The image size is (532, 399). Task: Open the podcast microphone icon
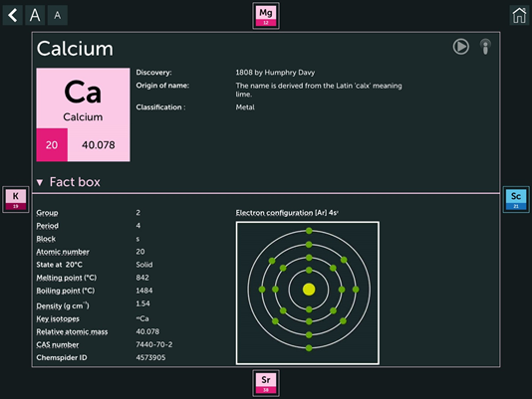[x=485, y=47]
